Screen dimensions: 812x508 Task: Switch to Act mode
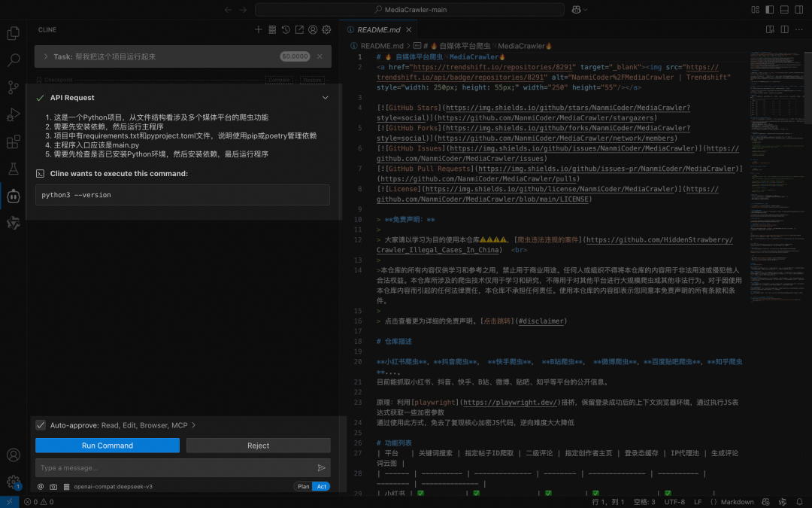click(x=322, y=487)
